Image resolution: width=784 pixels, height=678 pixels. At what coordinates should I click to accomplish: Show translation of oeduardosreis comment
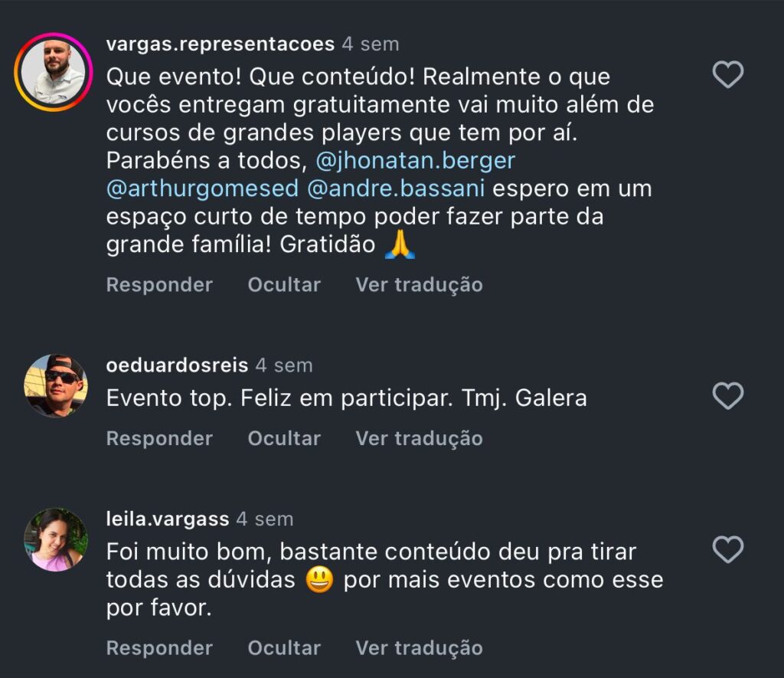pyautogui.click(x=419, y=438)
